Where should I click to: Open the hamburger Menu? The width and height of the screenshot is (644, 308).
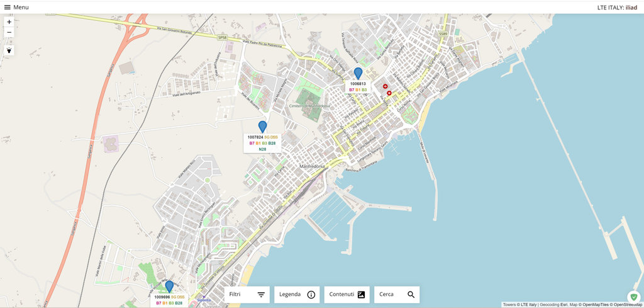(x=16, y=7)
